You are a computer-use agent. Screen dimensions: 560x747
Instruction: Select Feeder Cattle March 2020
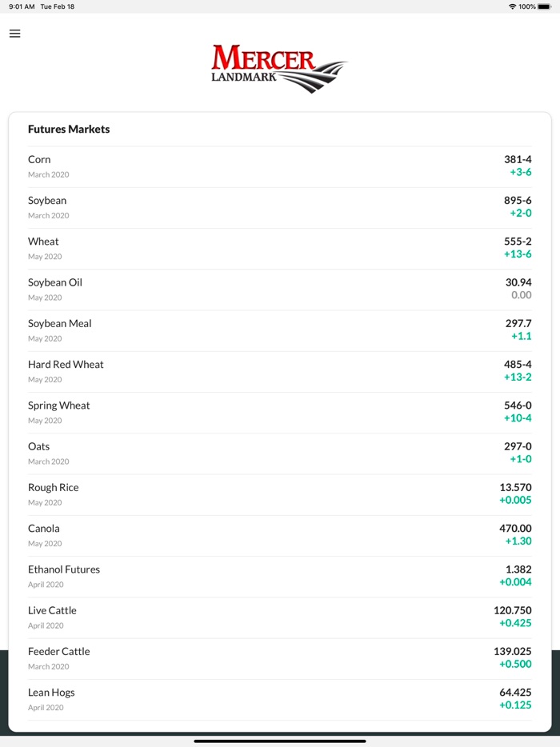[x=279, y=658]
